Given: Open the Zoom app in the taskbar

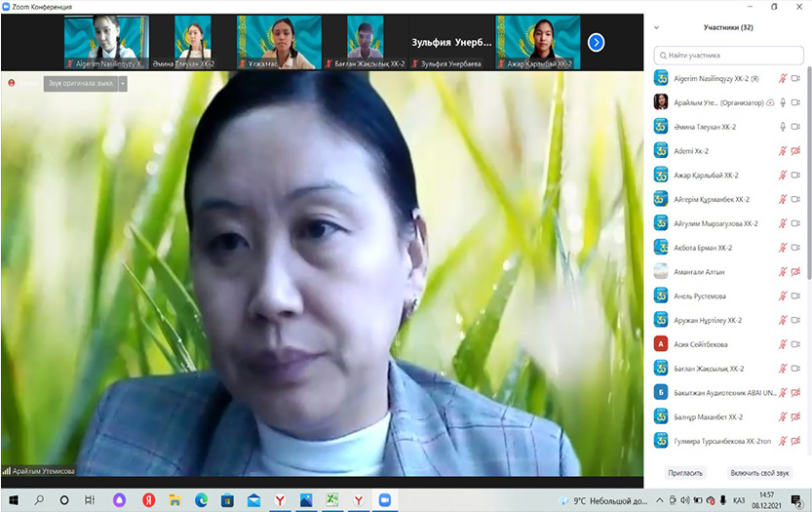Looking at the screenshot, I should 384,500.
